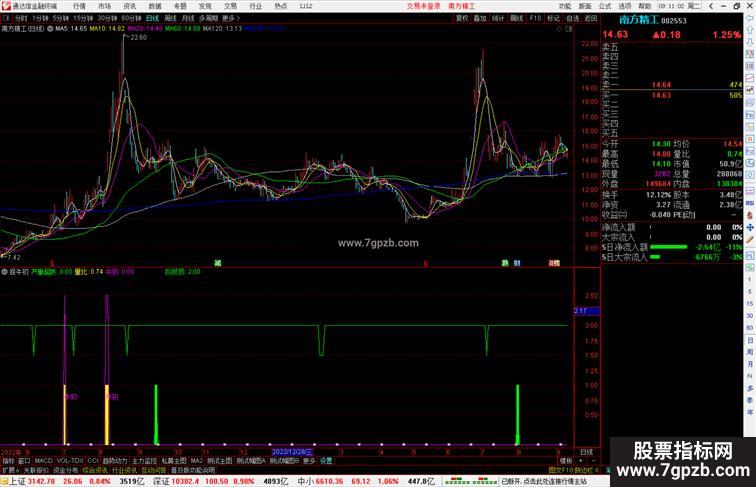The image size is (756, 487).
Task: Open the 行情 menu
Action: point(79,6)
